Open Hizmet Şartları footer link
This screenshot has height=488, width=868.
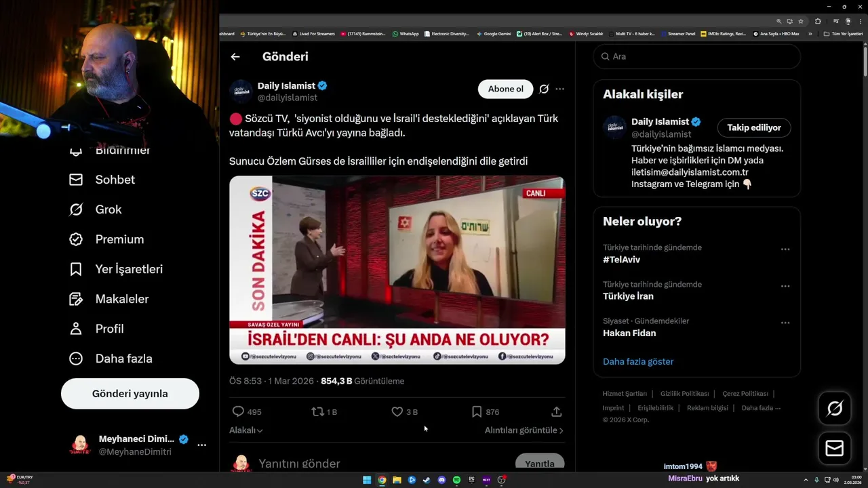pos(625,394)
